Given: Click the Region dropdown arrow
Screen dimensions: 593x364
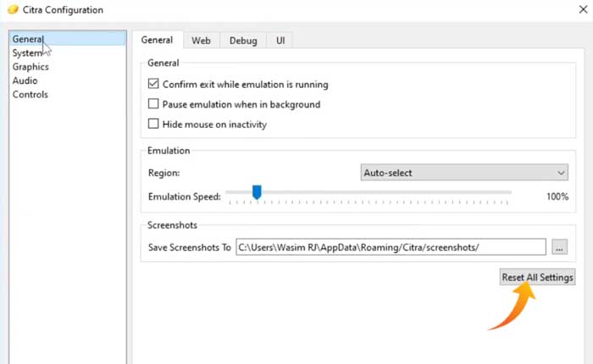Looking at the screenshot, I should 562,173.
